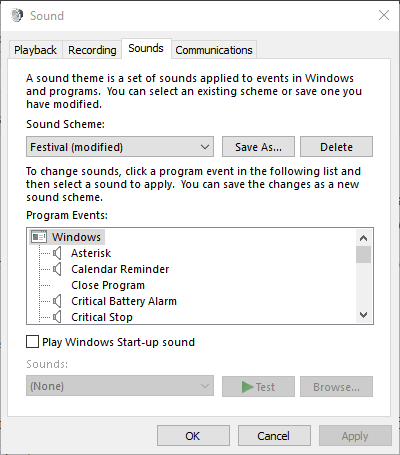
Task: Click the speaker icon beside Asterisk
Action: pyautogui.click(x=57, y=253)
